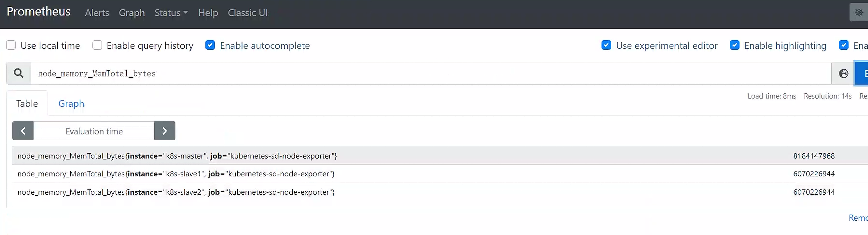The image size is (868, 235).
Task: Turn off Enable highlighting checkbox
Action: click(735, 45)
